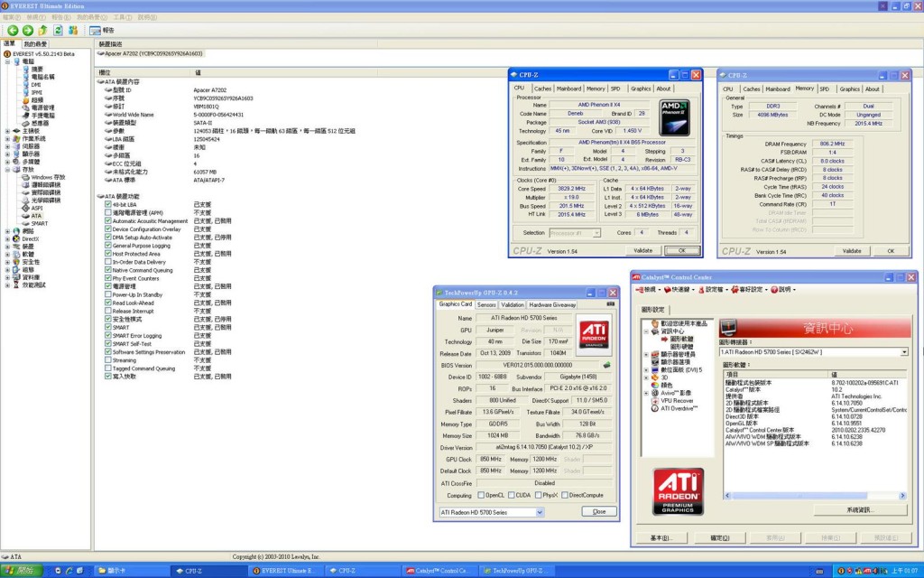Select the IPMI item in the EVEREST tree
Screen dimensions: 924x578
point(36,93)
